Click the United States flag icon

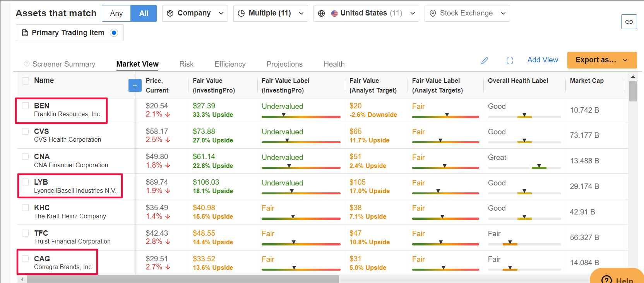pyautogui.click(x=334, y=13)
